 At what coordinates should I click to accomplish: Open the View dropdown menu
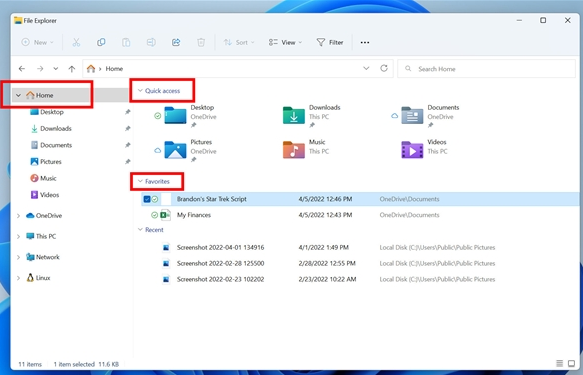[285, 42]
